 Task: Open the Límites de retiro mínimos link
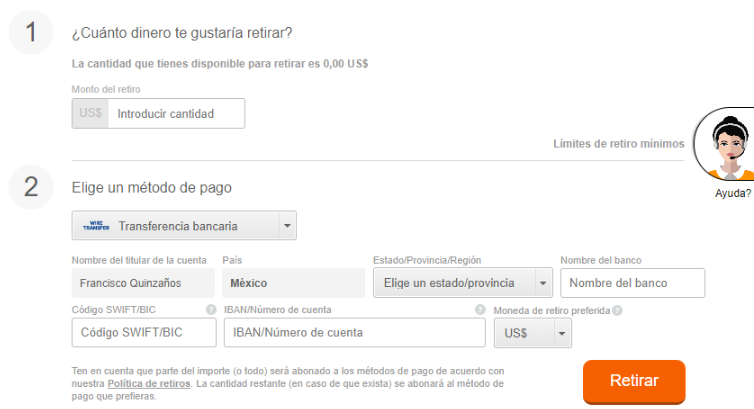coord(619,144)
